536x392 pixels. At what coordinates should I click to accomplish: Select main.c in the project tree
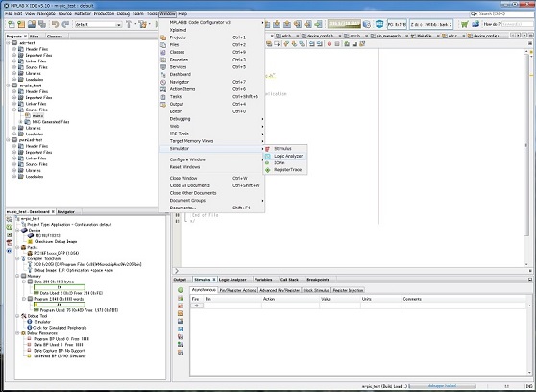tap(38, 116)
